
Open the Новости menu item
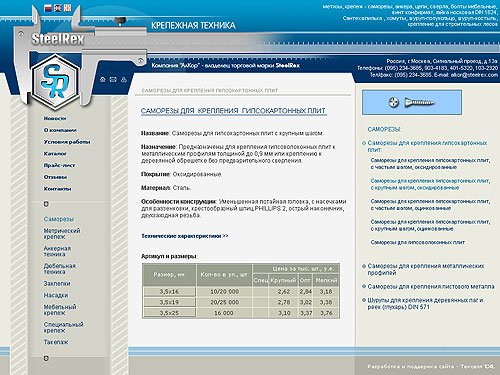coord(55,118)
